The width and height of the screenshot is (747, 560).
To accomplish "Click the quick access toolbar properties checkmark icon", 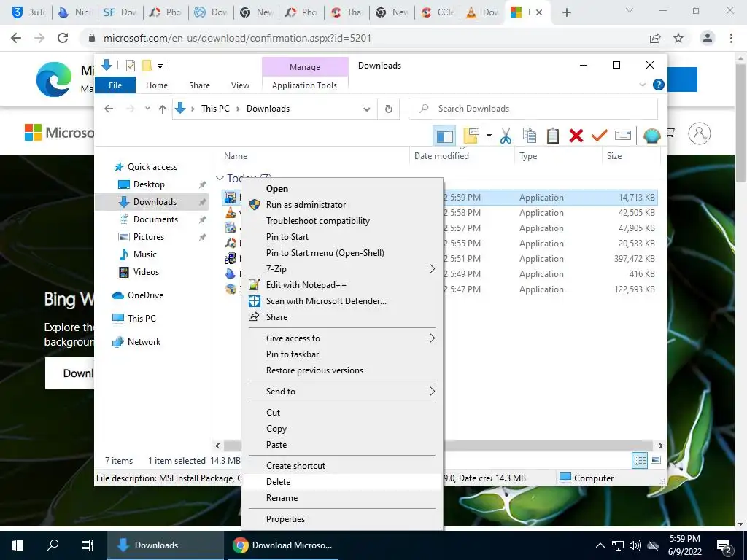I will coord(130,66).
